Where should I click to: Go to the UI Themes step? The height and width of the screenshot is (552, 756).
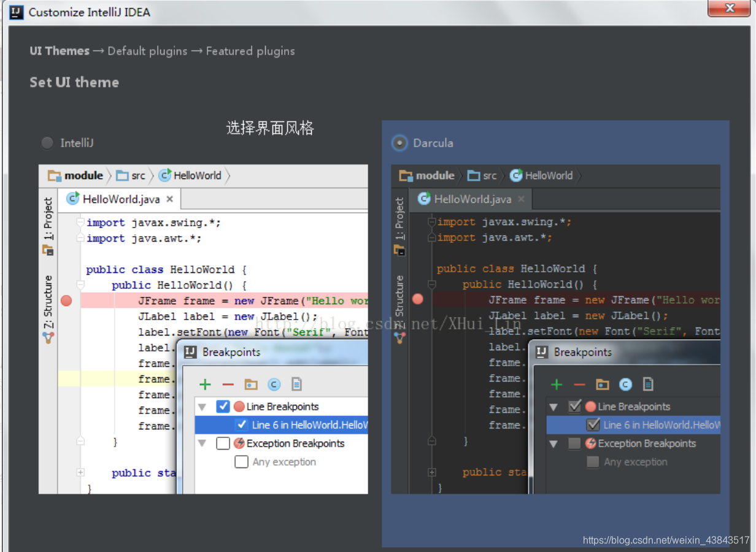coord(60,51)
